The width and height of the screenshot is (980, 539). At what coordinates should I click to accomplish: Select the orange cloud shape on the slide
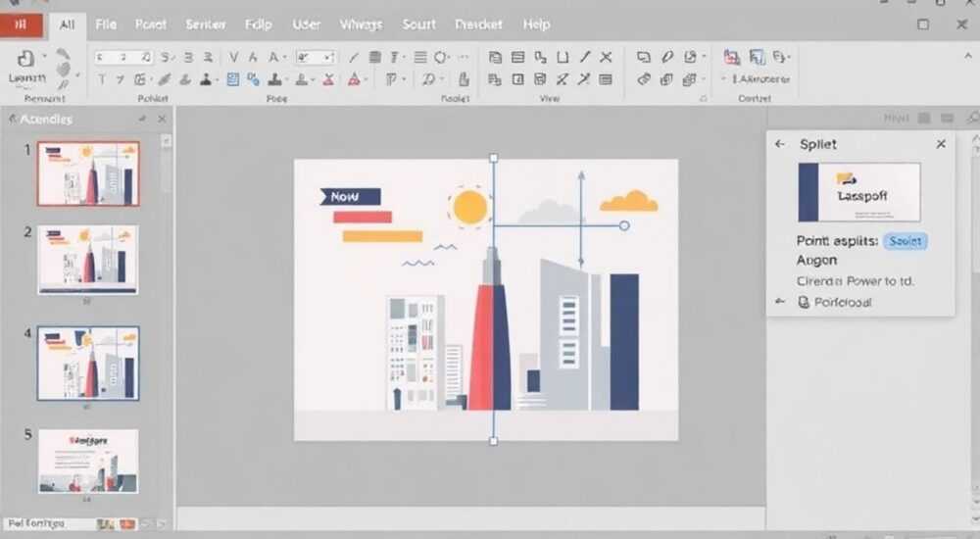click(x=629, y=201)
